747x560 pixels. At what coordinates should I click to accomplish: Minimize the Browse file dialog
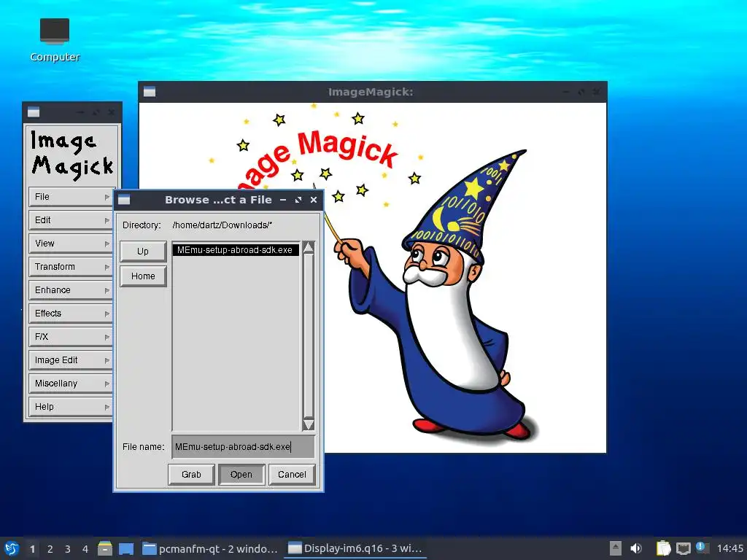283,200
